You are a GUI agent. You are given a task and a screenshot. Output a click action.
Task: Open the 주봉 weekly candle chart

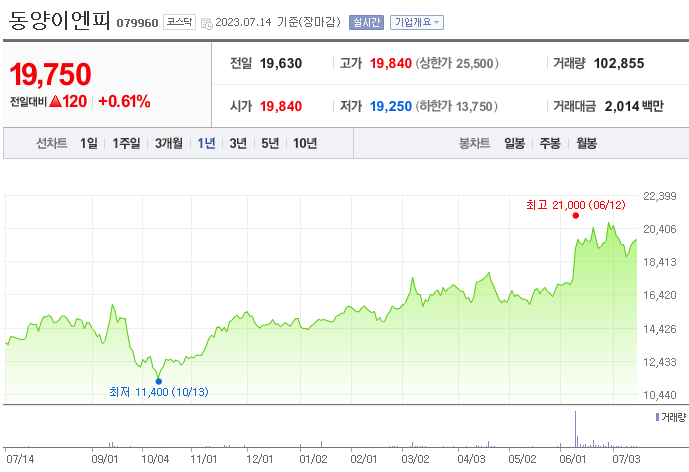point(550,143)
